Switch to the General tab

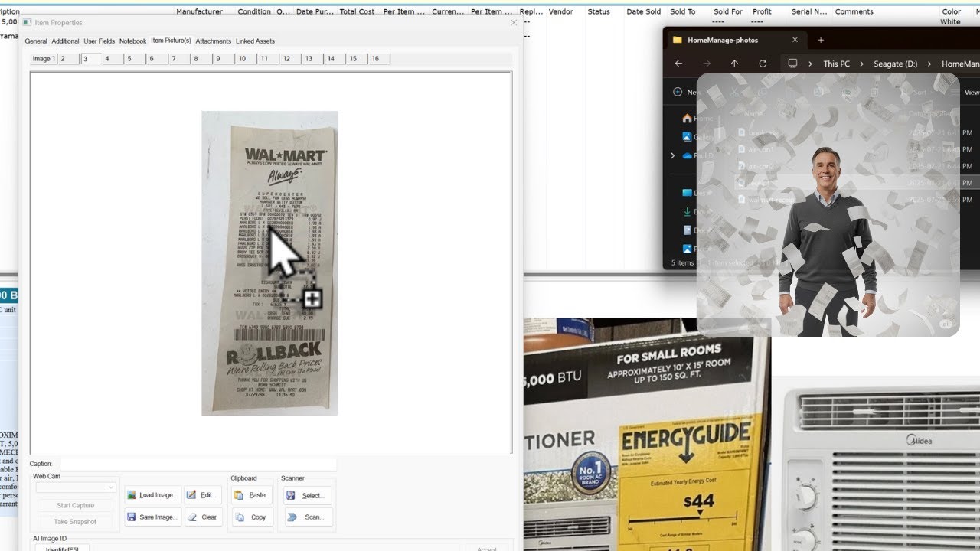35,41
